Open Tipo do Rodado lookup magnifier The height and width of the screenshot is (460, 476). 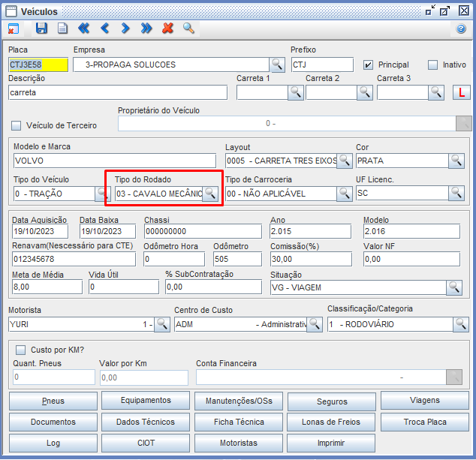tap(210, 194)
